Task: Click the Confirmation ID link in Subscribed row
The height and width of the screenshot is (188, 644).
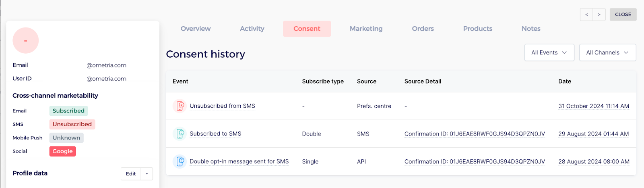Action: pos(475,134)
